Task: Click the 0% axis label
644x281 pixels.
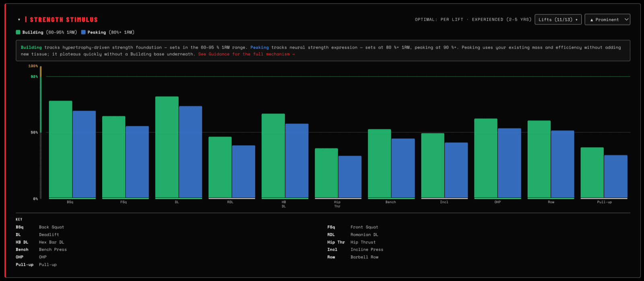Action: [x=35, y=199]
